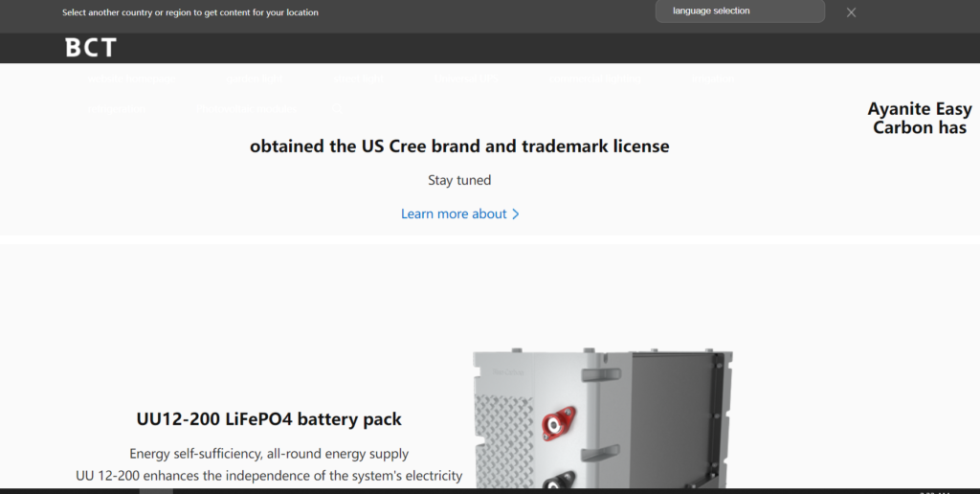This screenshot has height=494, width=980.
Task: Click the Energy self-sufficiency description line
Action: tap(269, 454)
